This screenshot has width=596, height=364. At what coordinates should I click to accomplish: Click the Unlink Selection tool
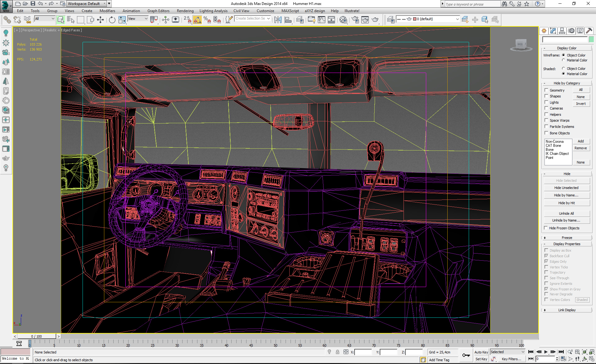click(17, 20)
